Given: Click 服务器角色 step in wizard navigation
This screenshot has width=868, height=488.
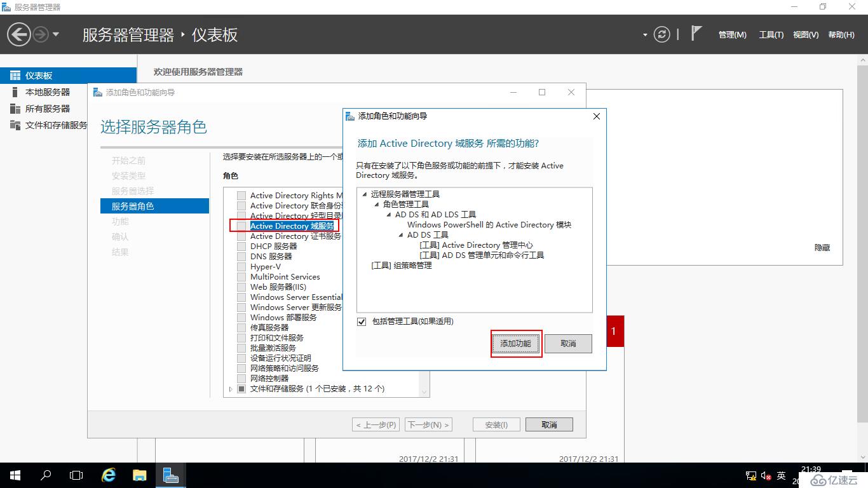Looking at the screenshot, I should pos(154,206).
